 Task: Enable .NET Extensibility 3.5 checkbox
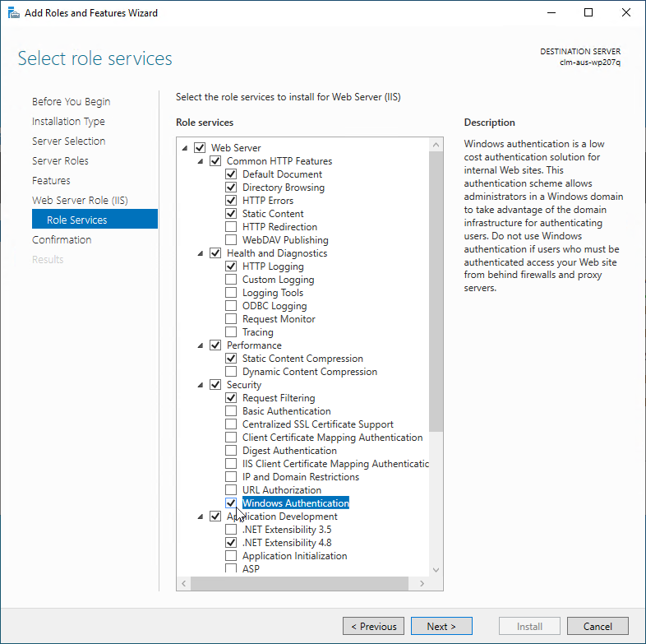pos(231,530)
